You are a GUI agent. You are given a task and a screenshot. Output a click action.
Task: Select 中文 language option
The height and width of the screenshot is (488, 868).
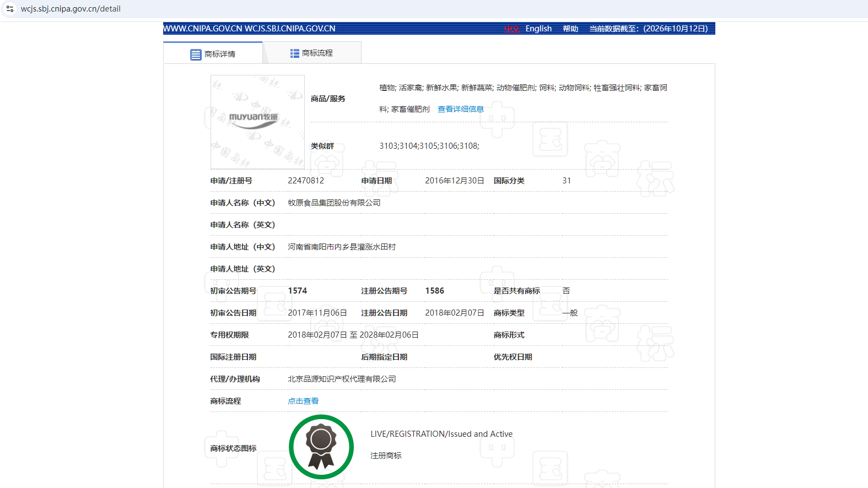click(512, 29)
